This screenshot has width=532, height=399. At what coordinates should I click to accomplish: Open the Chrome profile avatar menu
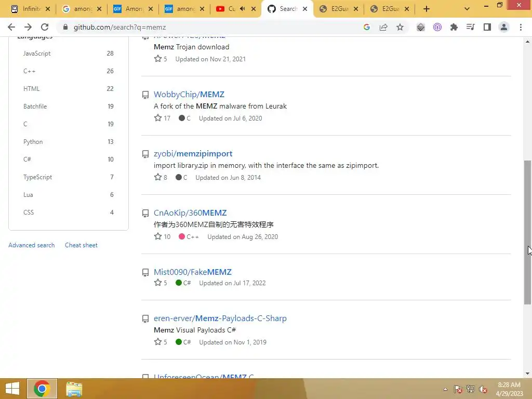pos(504,27)
